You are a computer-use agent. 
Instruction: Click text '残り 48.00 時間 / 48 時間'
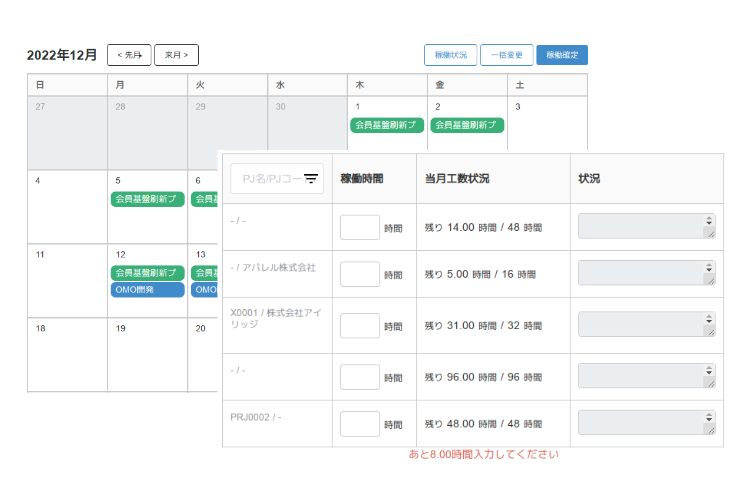[x=483, y=424]
